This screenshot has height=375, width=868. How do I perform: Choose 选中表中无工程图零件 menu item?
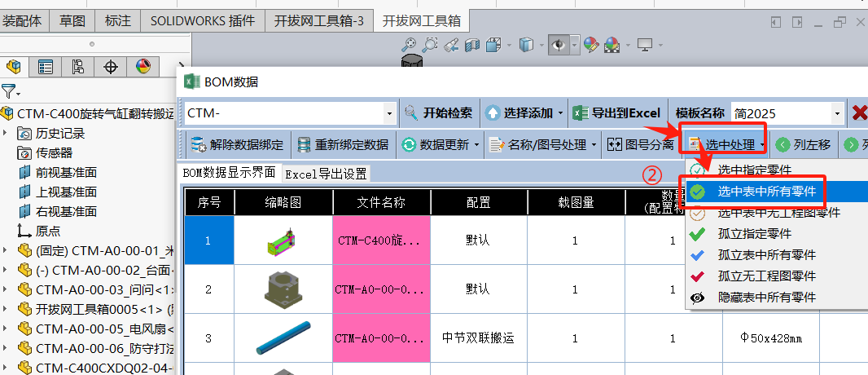(776, 212)
